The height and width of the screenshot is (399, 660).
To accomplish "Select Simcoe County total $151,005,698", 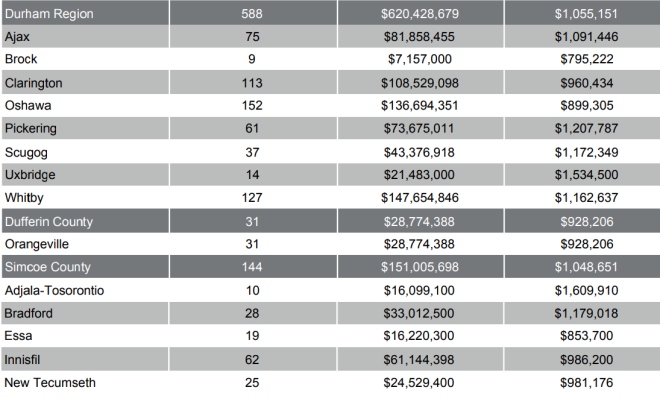I will (x=420, y=267).
